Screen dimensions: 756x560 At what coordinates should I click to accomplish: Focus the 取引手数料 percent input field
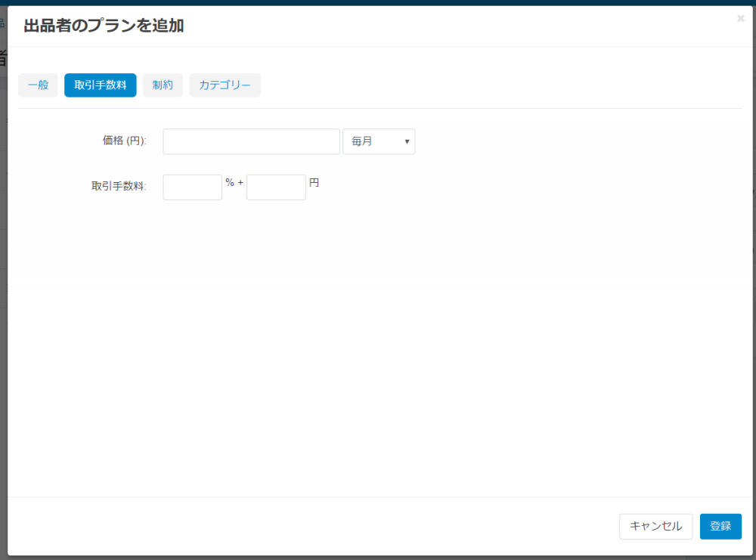coord(192,187)
